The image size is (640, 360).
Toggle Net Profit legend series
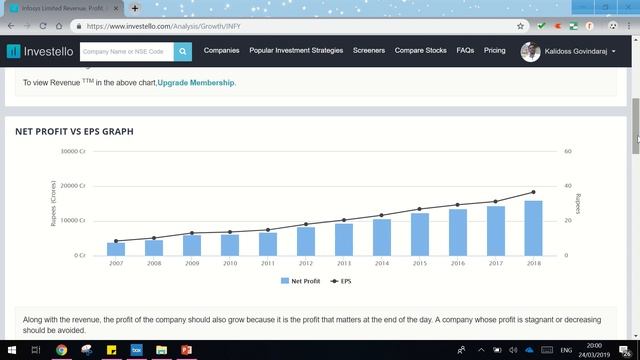coord(300,281)
